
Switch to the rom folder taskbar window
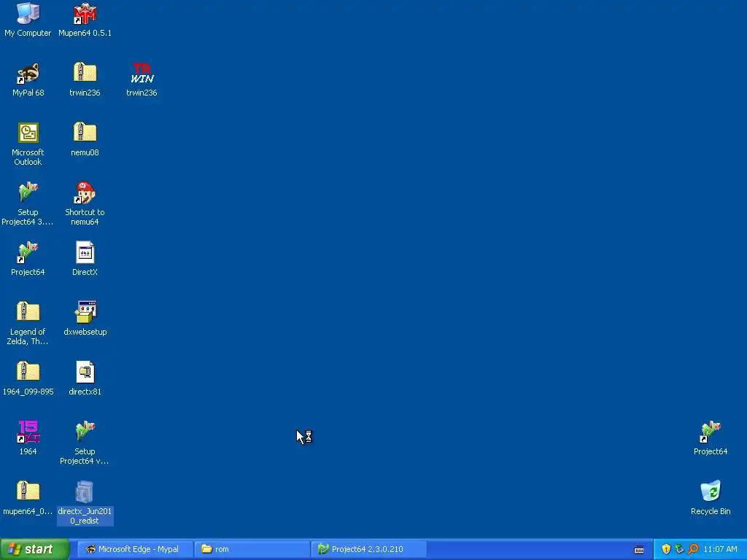(x=252, y=549)
